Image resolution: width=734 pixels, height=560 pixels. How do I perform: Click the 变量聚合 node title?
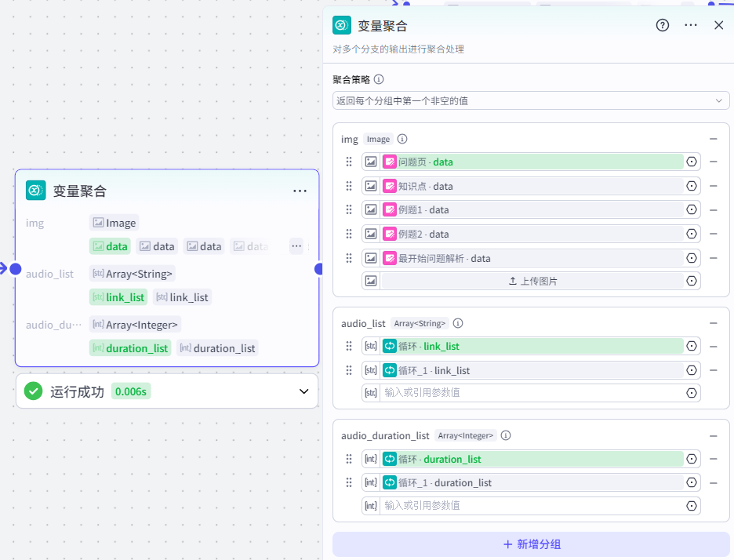point(79,191)
